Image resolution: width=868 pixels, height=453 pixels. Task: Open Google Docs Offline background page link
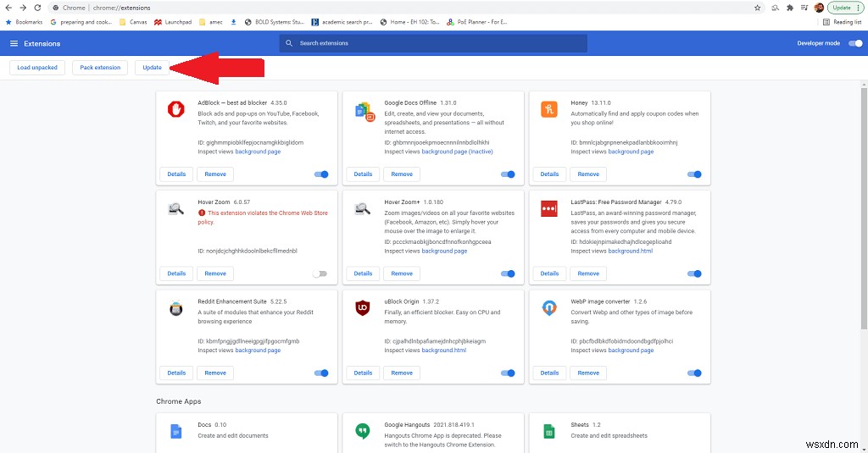pos(457,152)
